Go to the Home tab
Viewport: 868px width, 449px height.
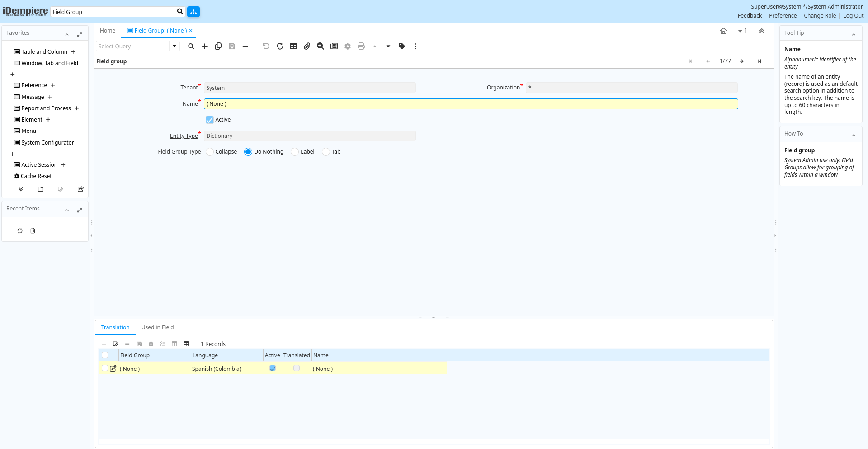(x=108, y=31)
